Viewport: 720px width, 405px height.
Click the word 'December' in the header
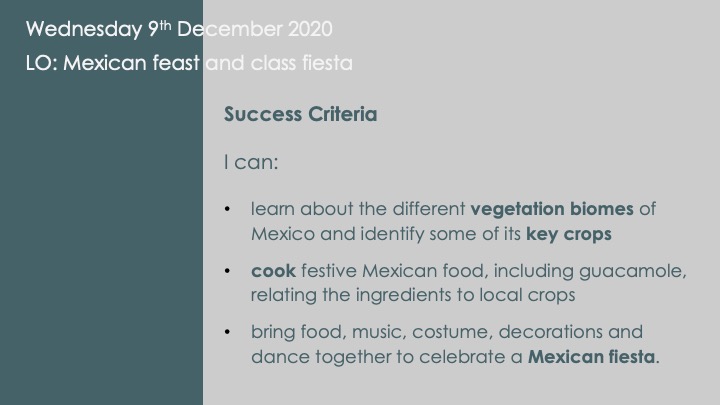(x=230, y=29)
